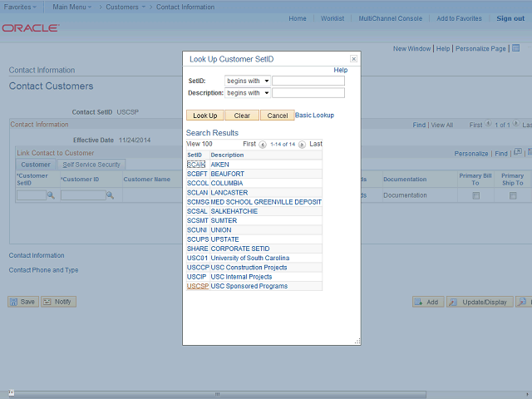This screenshot has height=399, width=532.
Task: Click the Cancel button
Action: click(277, 116)
